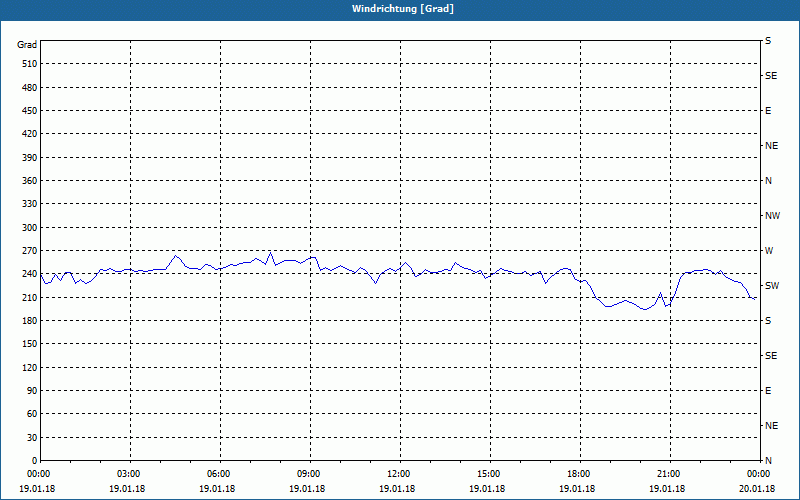Click the 180 degree y-axis label
This screenshot has height=500, width=800.
[x=30, y=321]
